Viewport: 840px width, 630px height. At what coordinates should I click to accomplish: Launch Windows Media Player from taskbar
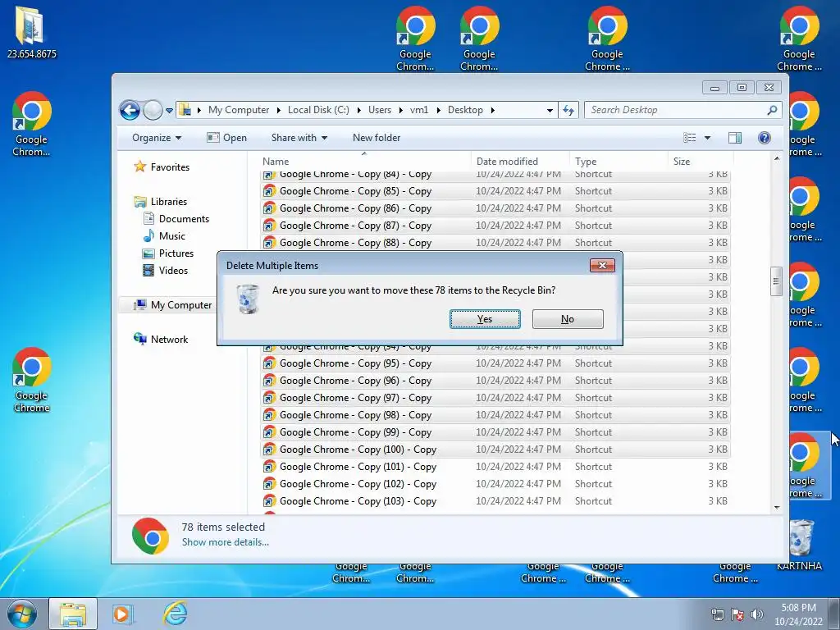(122, 614)
